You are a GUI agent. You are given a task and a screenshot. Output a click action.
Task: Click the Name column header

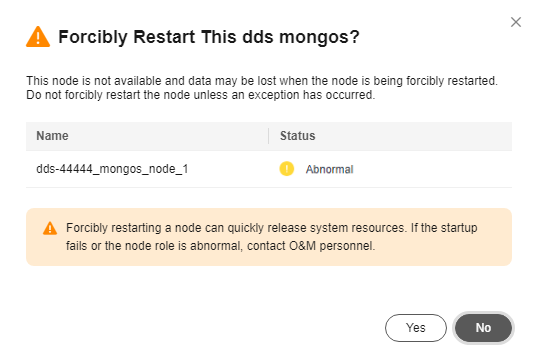click(x=52, y=136)
